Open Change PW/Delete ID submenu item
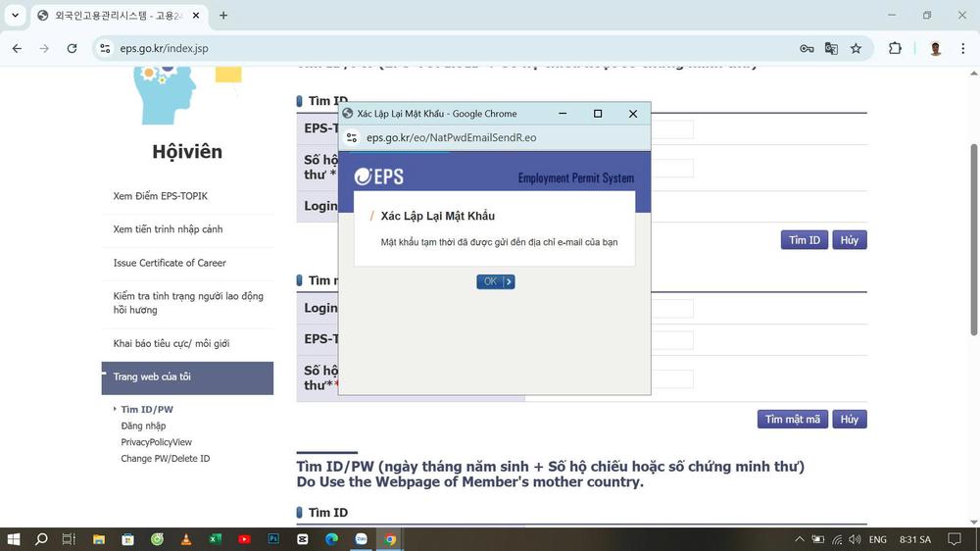This screenshot has width=980, height=551. pyautogui.click(x=165, y=459)
